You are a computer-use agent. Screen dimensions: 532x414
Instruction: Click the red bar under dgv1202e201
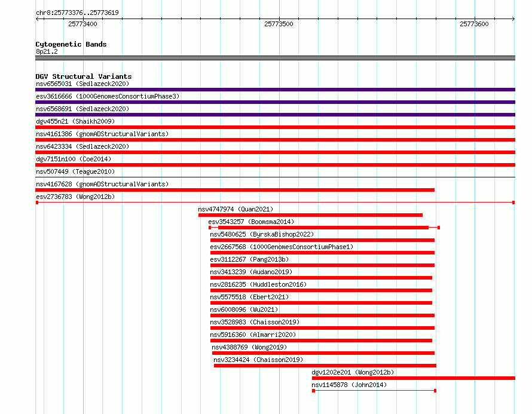pos(414,378)
